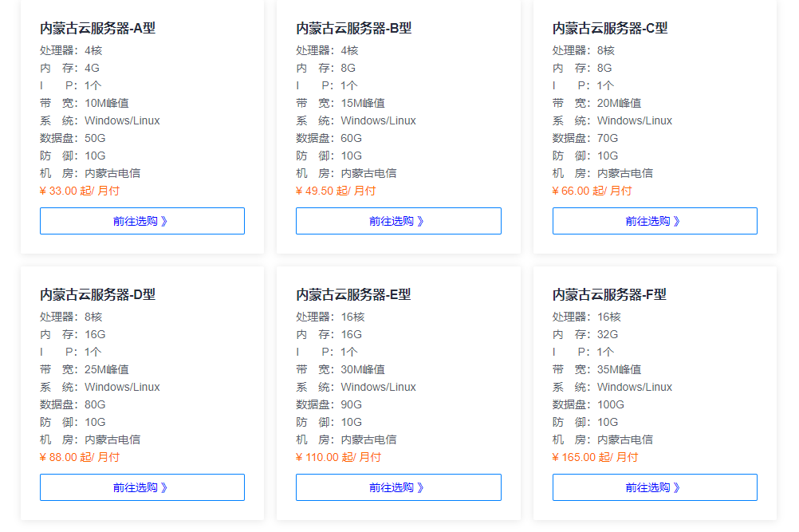799x532 pixels.
Task: Select the 内蒙古云服务器-C型 title
Action: [610, 28]
